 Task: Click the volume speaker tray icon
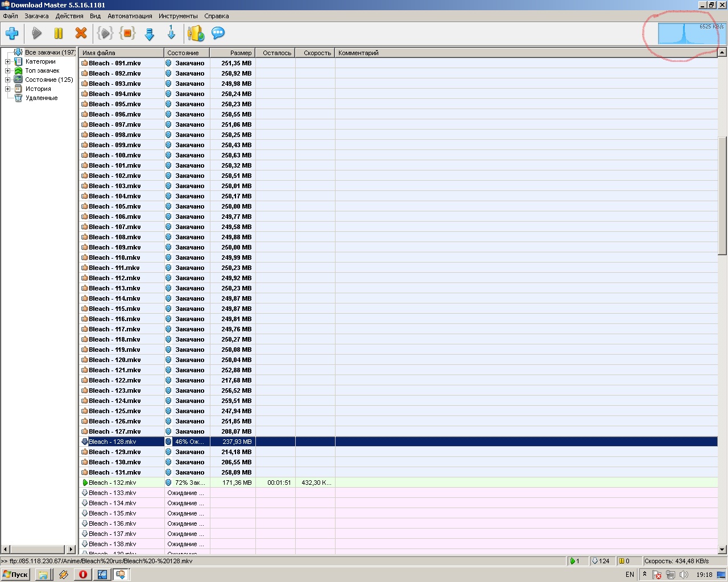(684, 575)
